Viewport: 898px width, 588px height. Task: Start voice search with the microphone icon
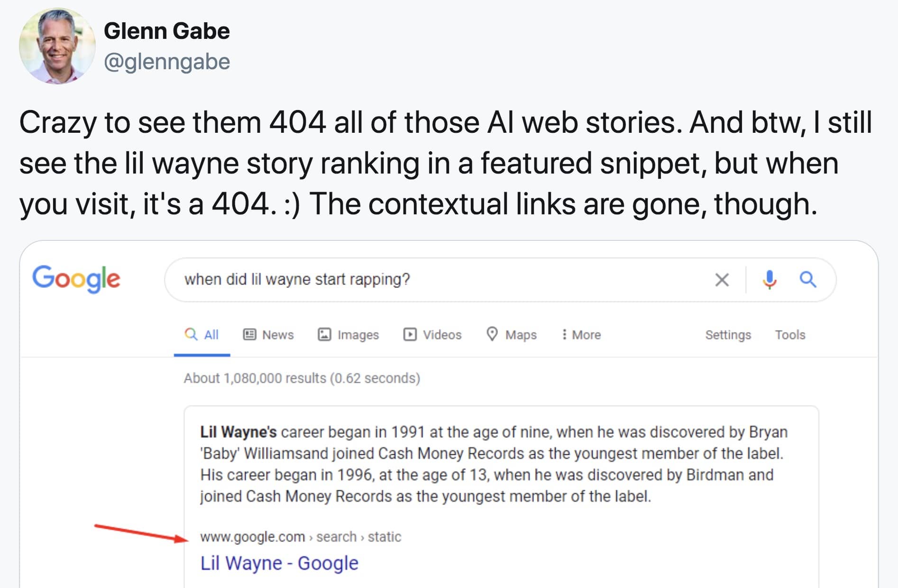click(769, 280)
